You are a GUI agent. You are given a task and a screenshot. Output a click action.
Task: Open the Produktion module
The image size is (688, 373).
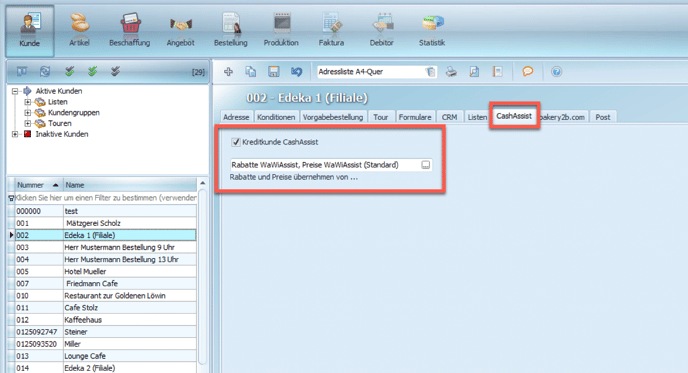[x=281, y=30]
